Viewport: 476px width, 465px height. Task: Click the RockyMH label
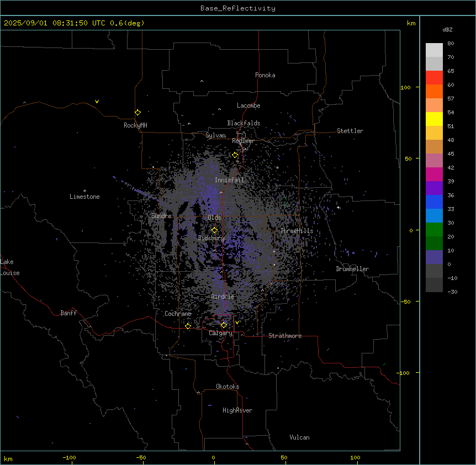pyautogui.click(x=135, y=125)
